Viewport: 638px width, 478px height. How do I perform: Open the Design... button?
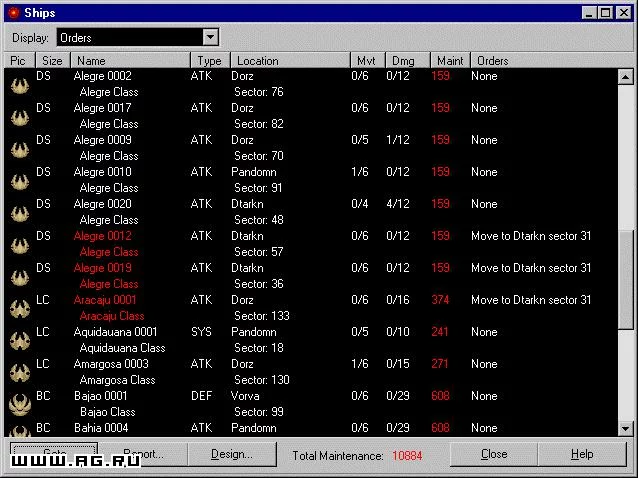pyautogui.click(x=232, y=454)
